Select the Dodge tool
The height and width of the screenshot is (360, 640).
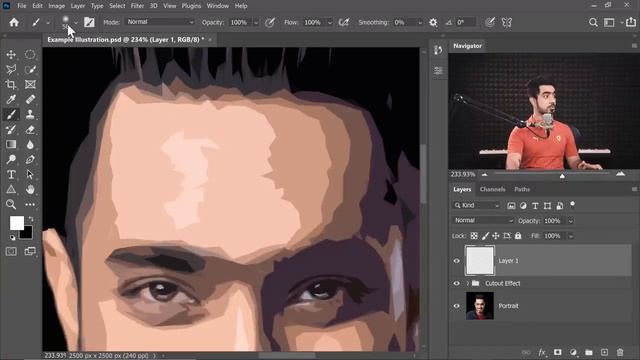coord(11,159)
